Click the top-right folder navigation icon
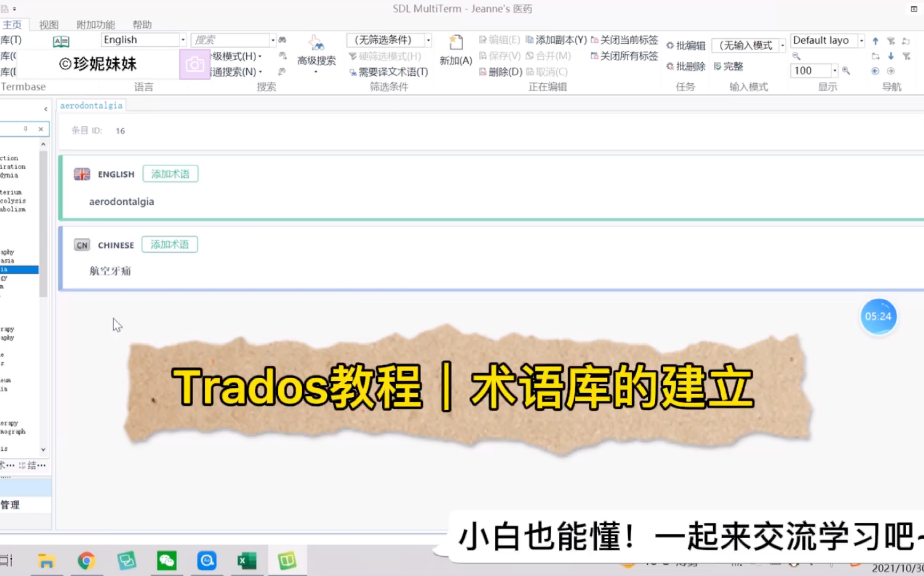This screenshot has width=924, height=576. [906, 41]
